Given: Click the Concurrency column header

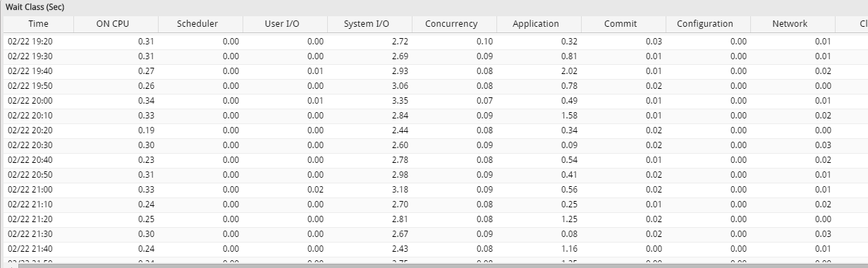Looking at the screenshot, I should [x=454, y=24].
